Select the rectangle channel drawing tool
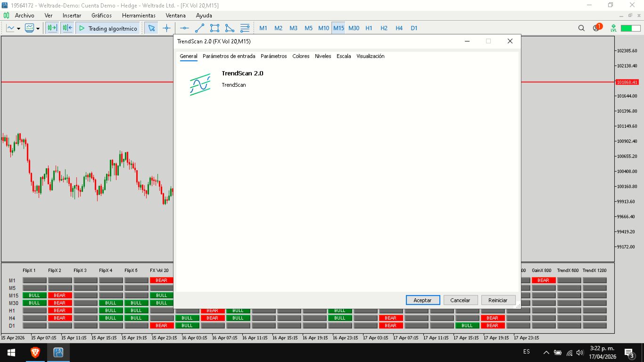The image size is (644, 362). point(215,28)
